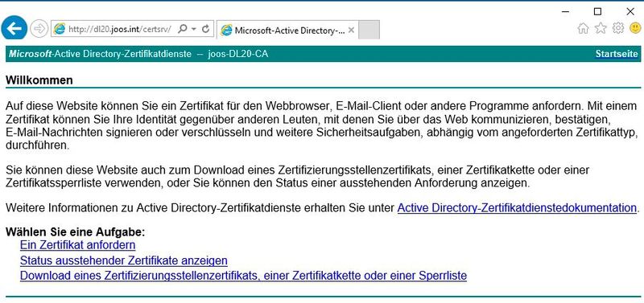Open Download eines Zertifizierungsstellenzertifikats link
644x303 pixels.
[x=243, y=276]
